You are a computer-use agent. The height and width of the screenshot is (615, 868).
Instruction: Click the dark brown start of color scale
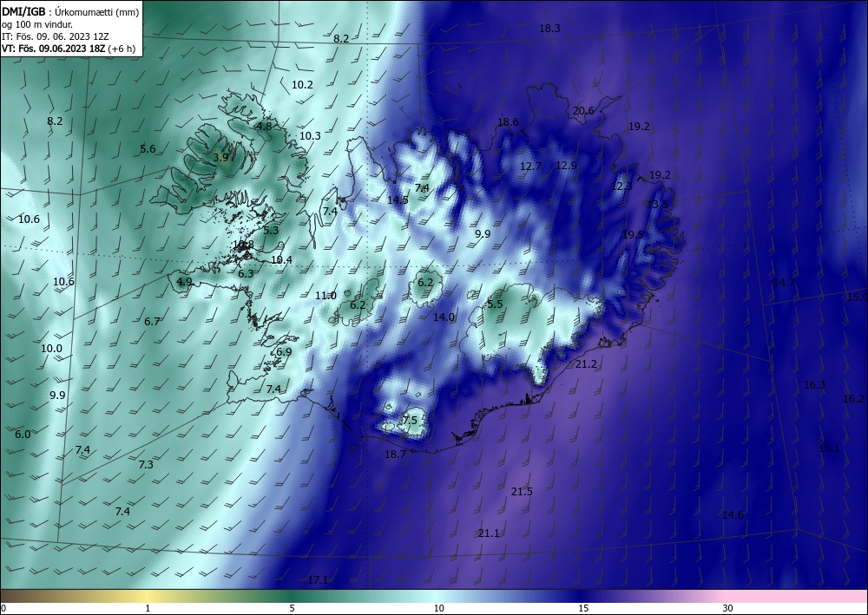tap(11, 596)
